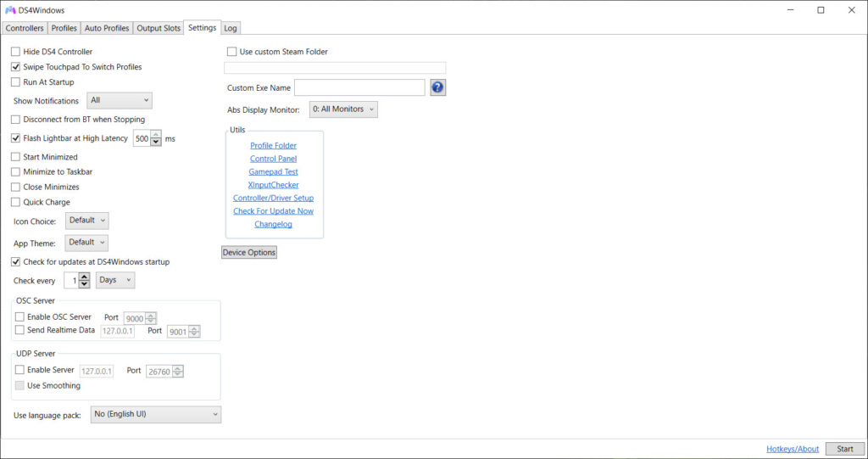
Task: Decrease the Check every interval number
Action: click(84, 284)
